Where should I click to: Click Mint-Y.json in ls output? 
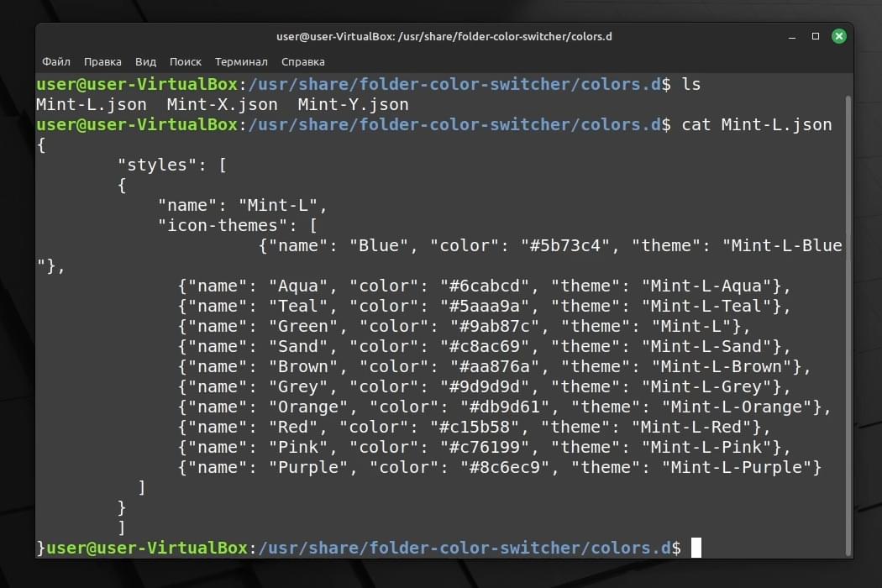pyautogui.click(x=353, y=105)
